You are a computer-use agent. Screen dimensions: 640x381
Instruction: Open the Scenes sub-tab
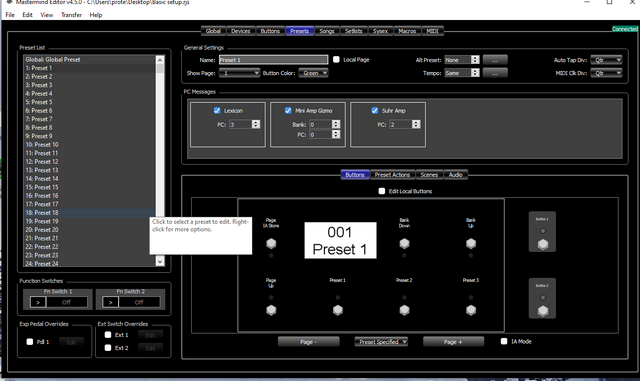coord(429,175)
